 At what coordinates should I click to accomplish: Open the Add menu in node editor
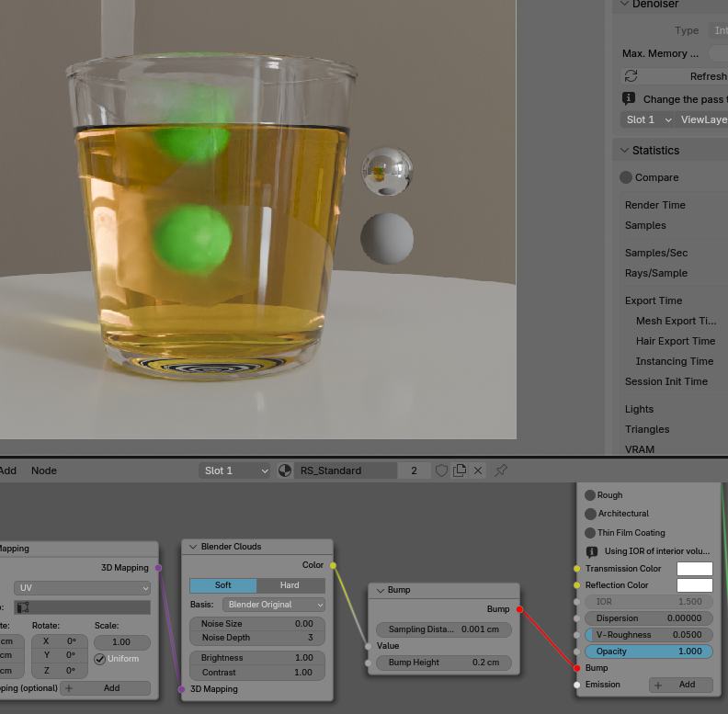[8, 470]
